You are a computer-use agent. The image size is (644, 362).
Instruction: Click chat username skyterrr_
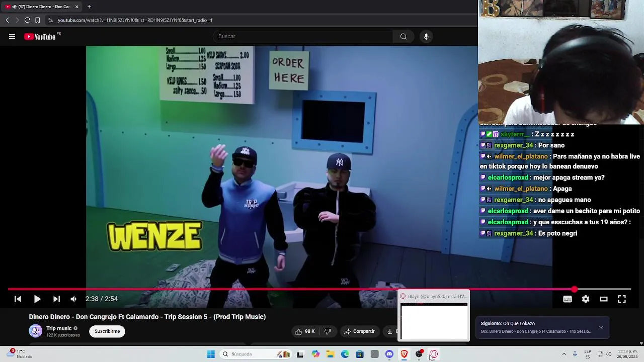(514, 134)
